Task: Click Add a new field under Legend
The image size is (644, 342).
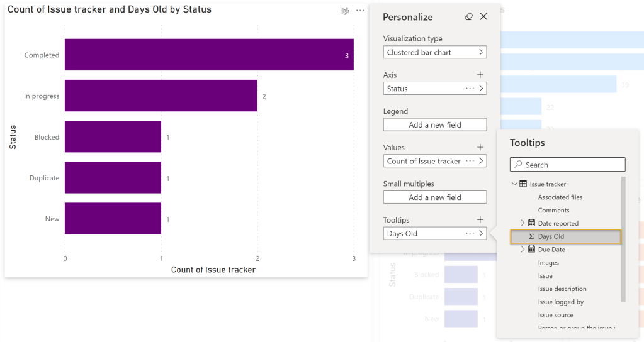Action: [x=434, y=124]
